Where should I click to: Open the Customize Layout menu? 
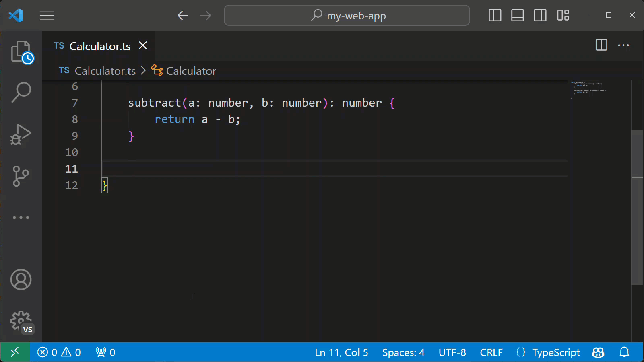click(563, 16)
